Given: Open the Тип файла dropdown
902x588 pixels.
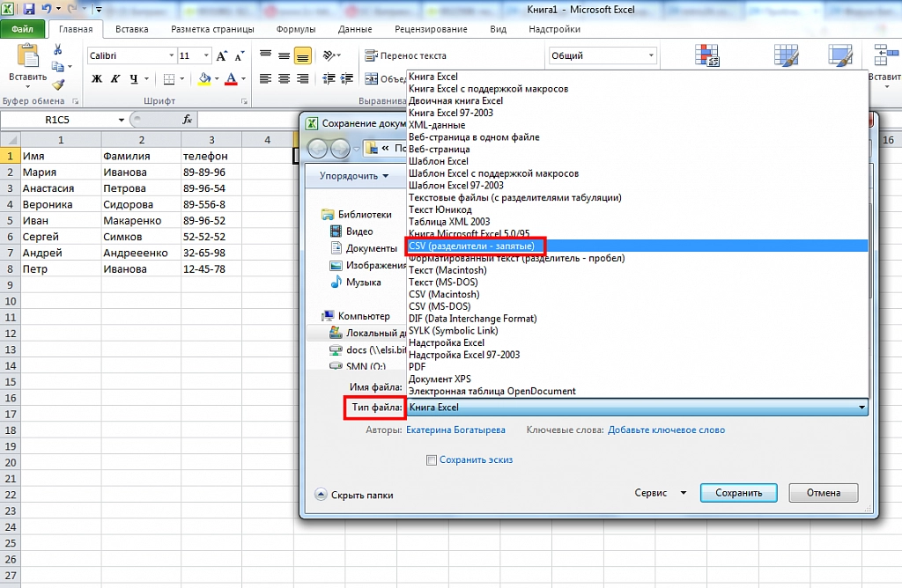Looking at the screenshot, I should click(x=861, y=407).
